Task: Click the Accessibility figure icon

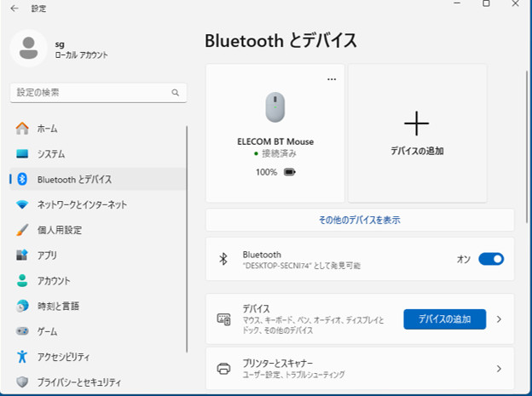Action: [23, 357]
